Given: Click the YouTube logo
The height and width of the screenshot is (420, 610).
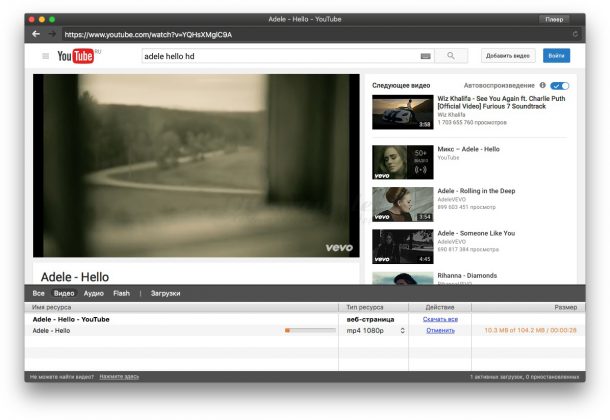Looking at the screenshot, I should coord(80,56).
